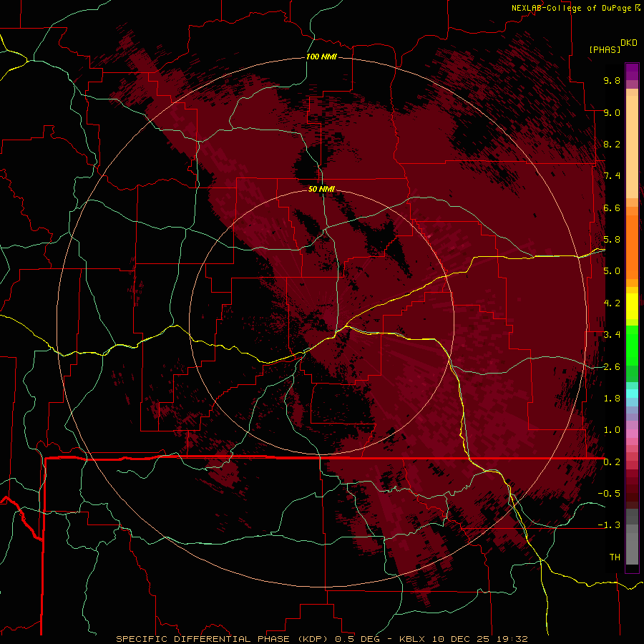Click the 100 NMI range ring label
This screenshot has height=644, width=644.
[x=321, y=57]
